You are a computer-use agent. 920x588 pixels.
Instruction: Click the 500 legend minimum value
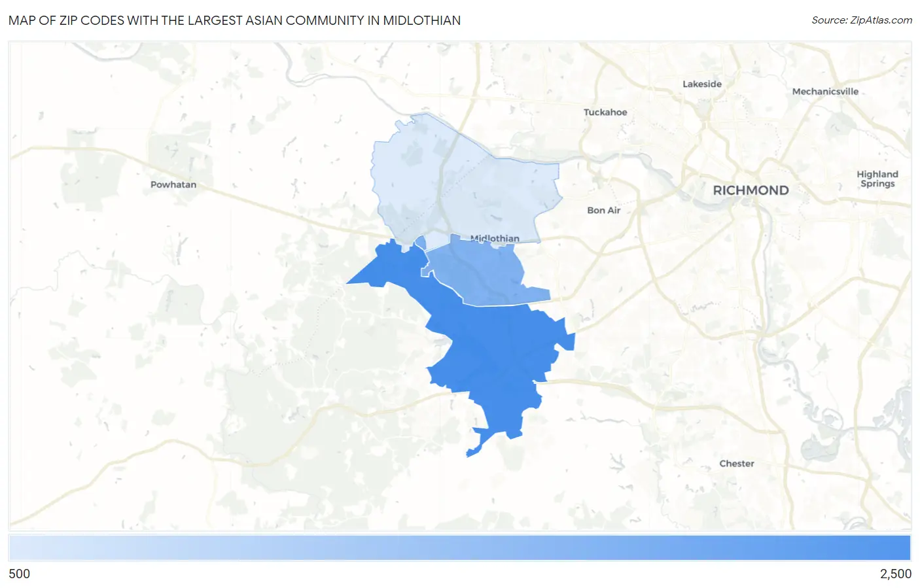point(20,574)
